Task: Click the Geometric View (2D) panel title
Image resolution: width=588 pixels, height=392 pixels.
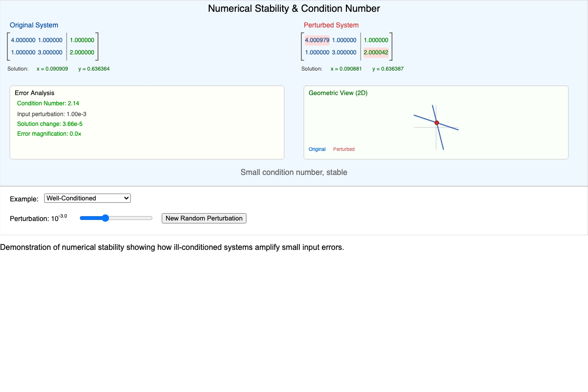Action: (x=338, y=93)
